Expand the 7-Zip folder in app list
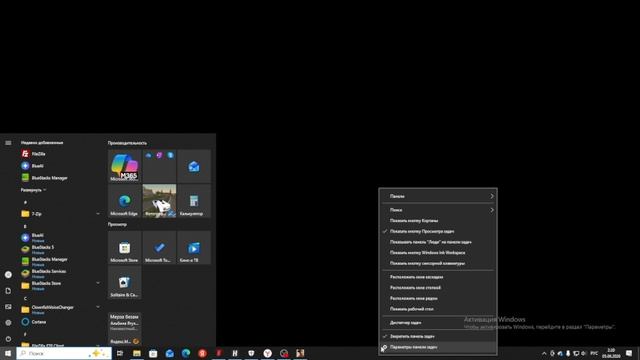Image resolution: width=640 pixels, height=360 pixels. pyautogui.click(x=60, y=213)
